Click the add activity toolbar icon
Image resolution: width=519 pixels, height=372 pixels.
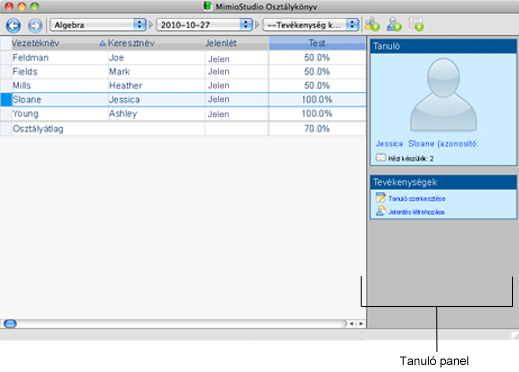[416, 24]
